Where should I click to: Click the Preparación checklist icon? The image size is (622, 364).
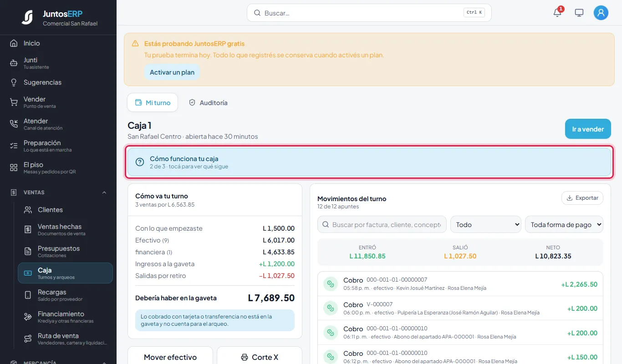pyautogui.click(x=14, y=146)
